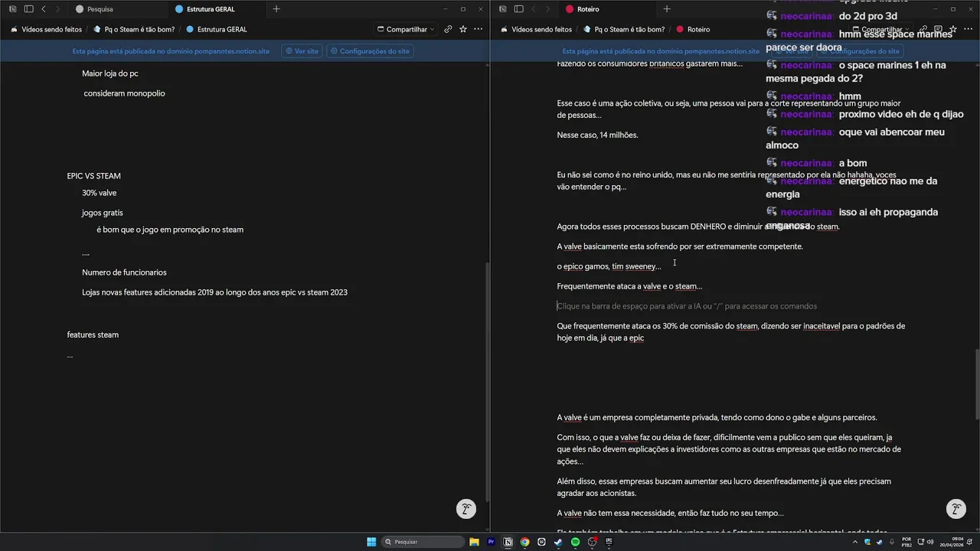Image resolution: width=980 pixels, height=551 pixels.
Task: Toggle the sidebar icon in left Notion window
Action: (x=28, y=9)
